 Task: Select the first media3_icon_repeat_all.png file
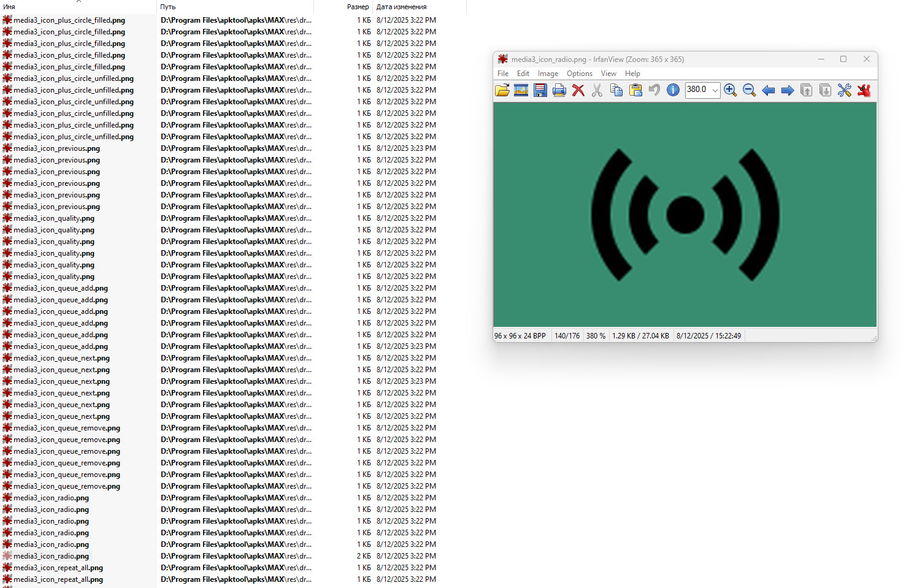coord(58,568)
